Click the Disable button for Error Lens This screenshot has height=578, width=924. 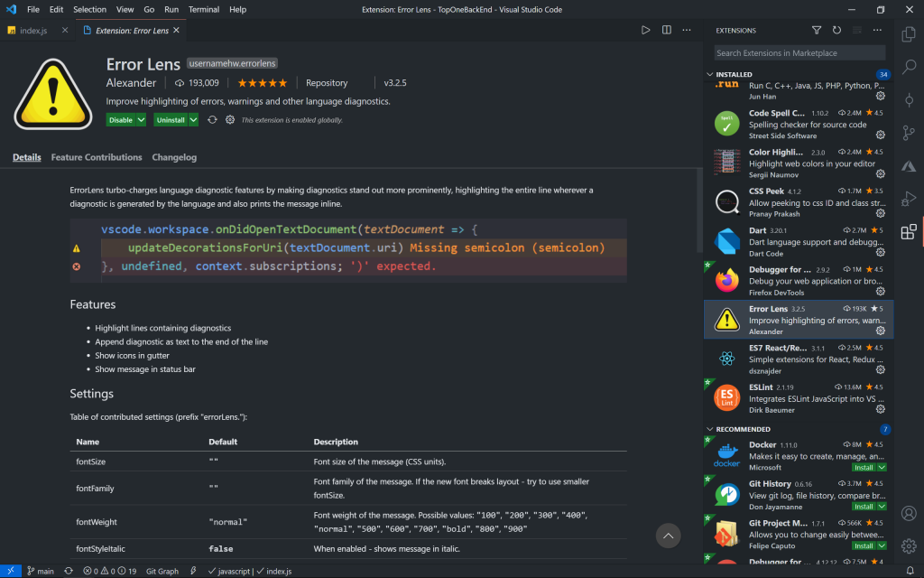click(120, 120)
